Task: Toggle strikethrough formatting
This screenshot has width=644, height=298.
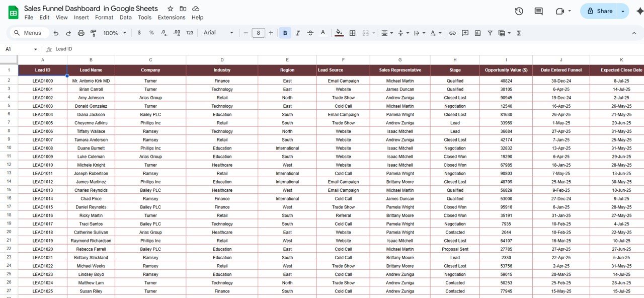Action: click(x=310, y=33)
